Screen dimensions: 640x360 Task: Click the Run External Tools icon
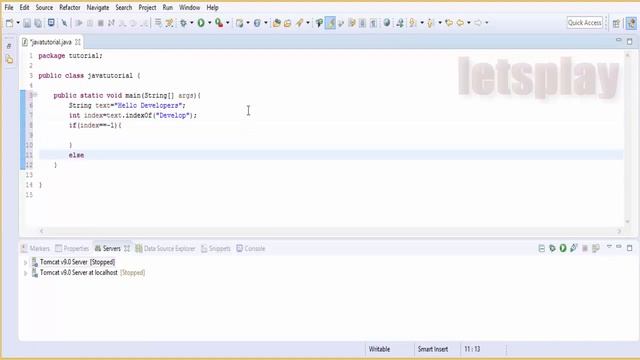click(219, 23)
